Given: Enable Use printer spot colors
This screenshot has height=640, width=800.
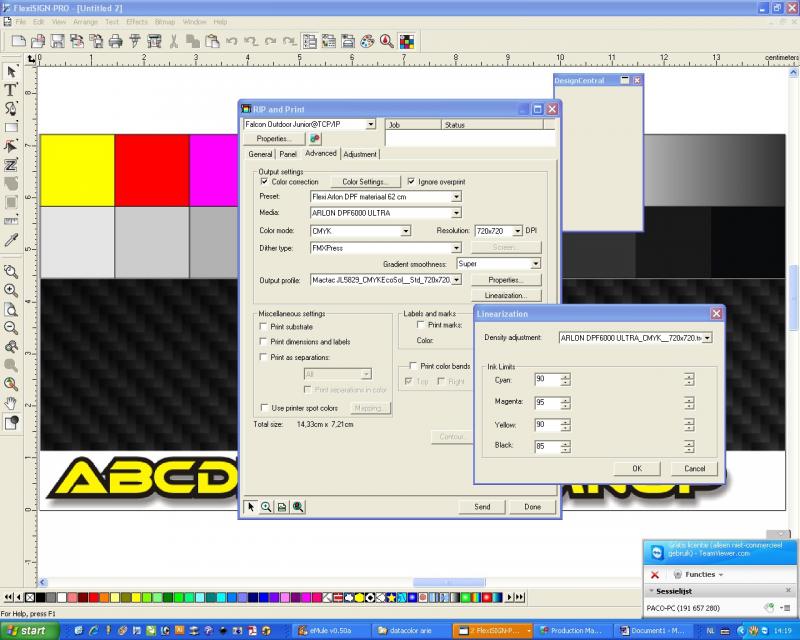Looking at the screenshot, I should pos(264,408).
